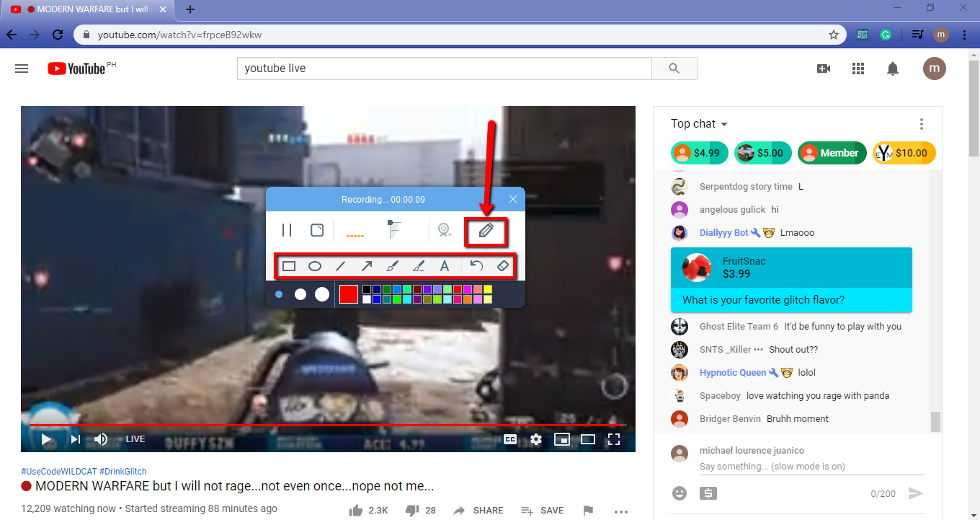This screenshot has height=520, width=980.
Task: Focus the YouTube search box
Action: pos(445,69)
